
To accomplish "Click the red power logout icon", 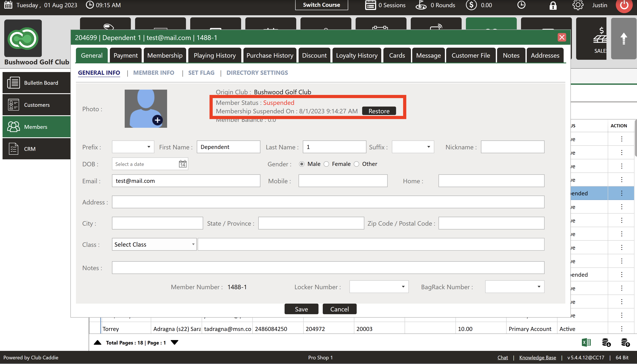I will point(624,5).
